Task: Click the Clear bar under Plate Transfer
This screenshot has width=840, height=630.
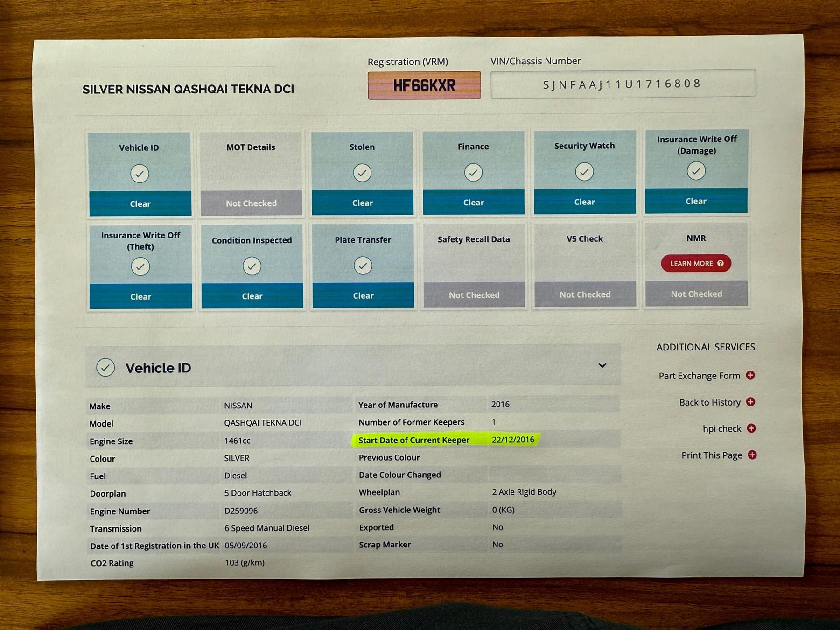Action: click(x=363, y=295)
